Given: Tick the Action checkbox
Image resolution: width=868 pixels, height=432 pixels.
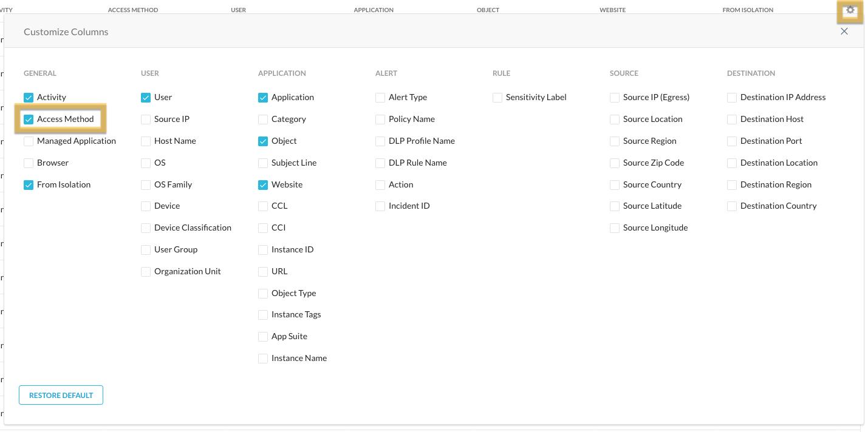Looking at the screenshot, I should coord(380,185).
